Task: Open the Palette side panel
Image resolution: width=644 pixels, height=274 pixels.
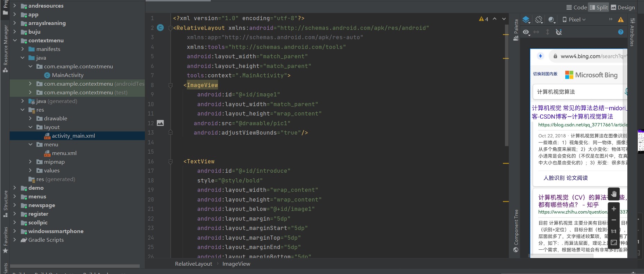Action: coord(516,29)
